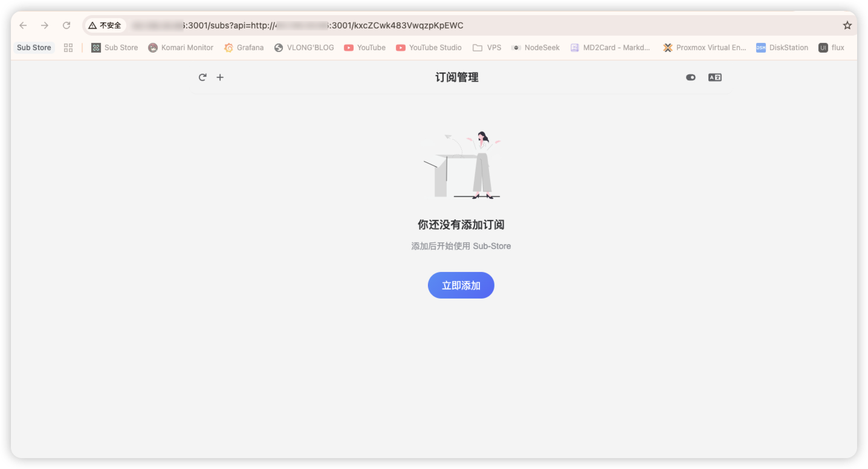Open the apps grid icon in bookmarks bar
The width and height of the screenshot is (868, 469).
pos(68,48)
